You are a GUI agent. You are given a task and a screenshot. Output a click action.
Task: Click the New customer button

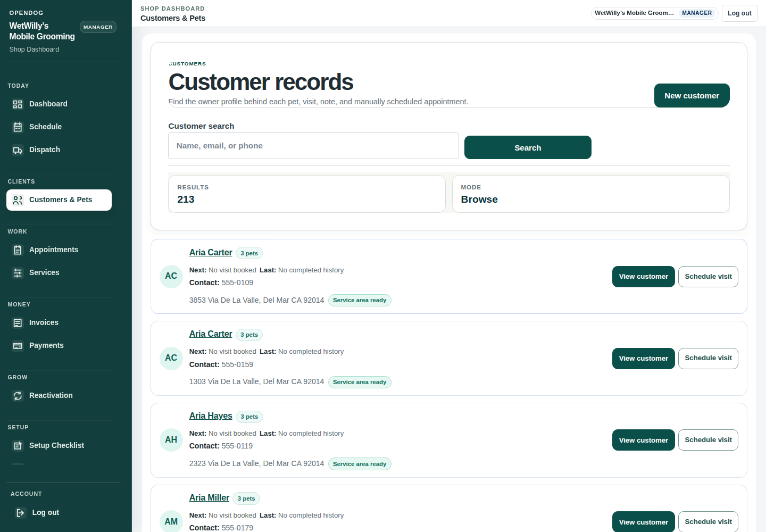click(692, 96)
